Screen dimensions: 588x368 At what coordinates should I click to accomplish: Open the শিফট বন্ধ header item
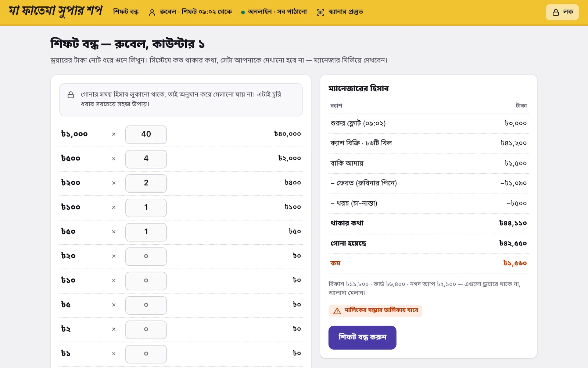(x=126, y=12)
